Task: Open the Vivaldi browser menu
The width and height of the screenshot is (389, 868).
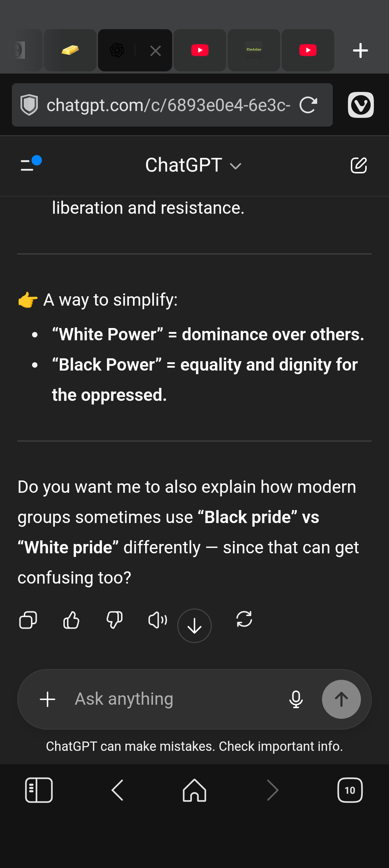Action: coord(361,105)
